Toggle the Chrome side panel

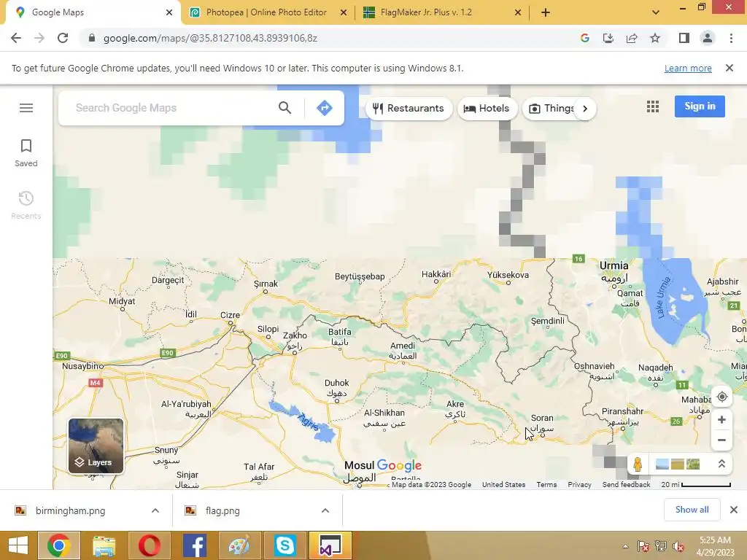(x=684, y=38)
